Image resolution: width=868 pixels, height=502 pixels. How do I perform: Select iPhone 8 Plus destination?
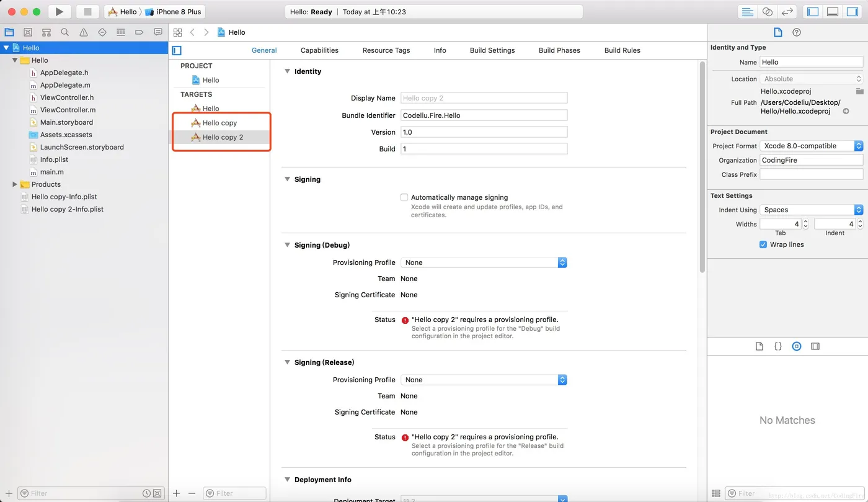174,12
